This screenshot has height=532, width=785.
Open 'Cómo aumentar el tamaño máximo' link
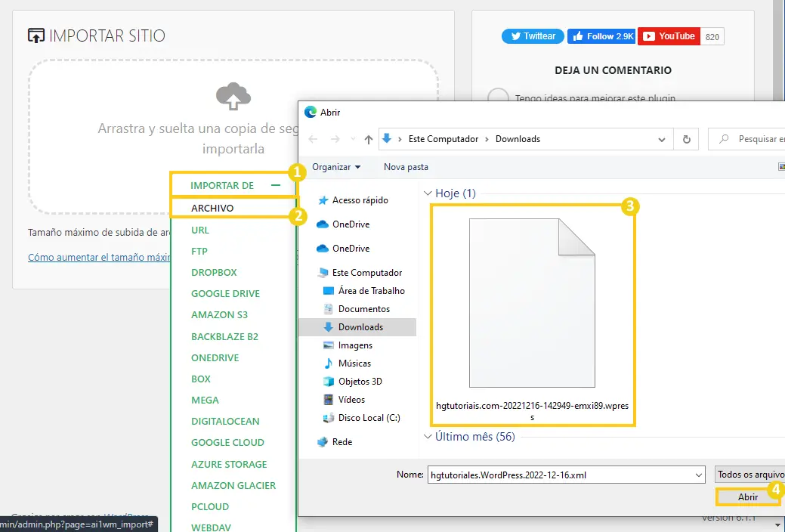[x=99, y=257]
